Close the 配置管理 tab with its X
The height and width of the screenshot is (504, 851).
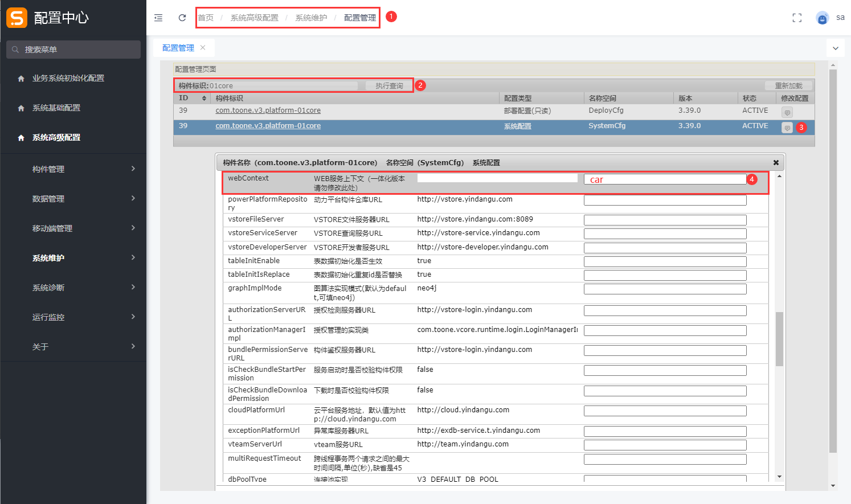[203, 47]
